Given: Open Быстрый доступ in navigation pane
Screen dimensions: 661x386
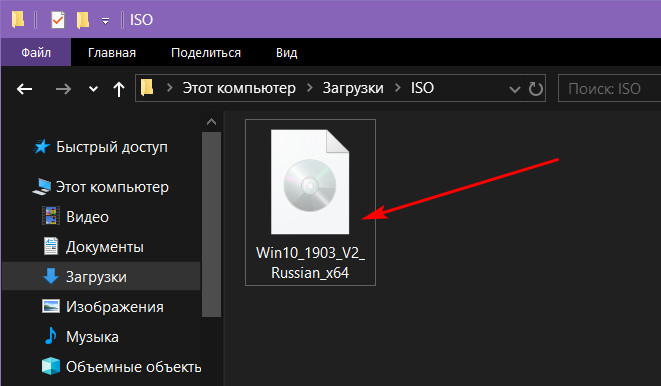Looking at the screenshot, I should (x=112, y=147).
